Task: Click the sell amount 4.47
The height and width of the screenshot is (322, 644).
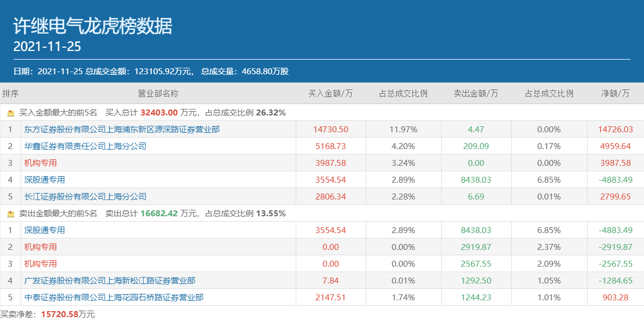Action: click(x=476, y=129)
